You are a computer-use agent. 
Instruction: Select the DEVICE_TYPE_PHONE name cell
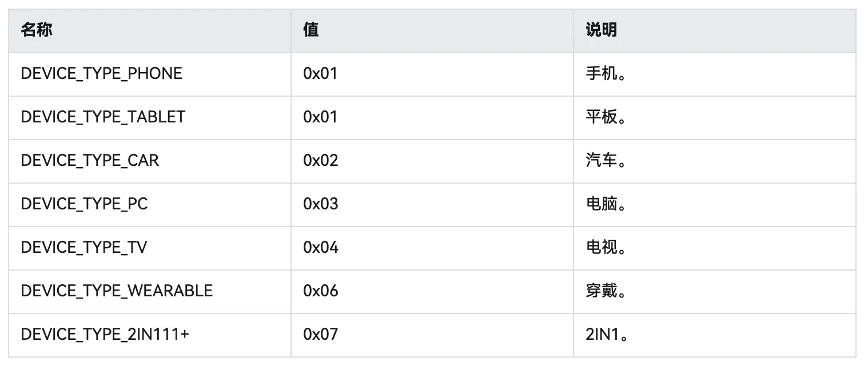click(x=101, y=74)
